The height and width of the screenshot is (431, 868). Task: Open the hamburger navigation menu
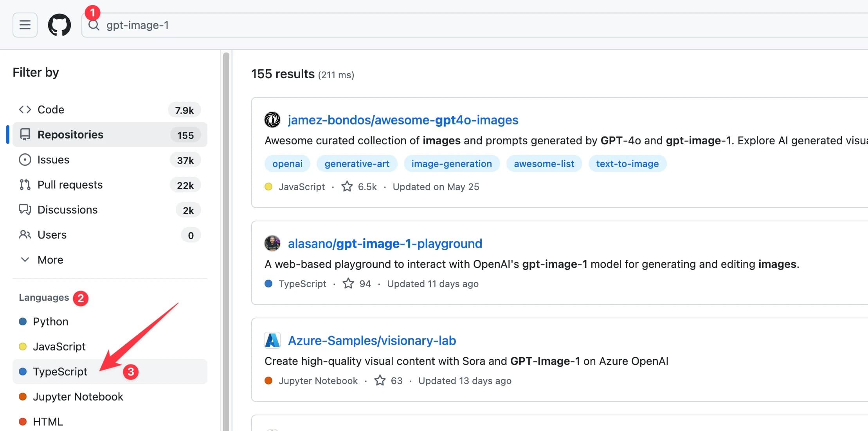pyautogui.click(x=25, y=25)
